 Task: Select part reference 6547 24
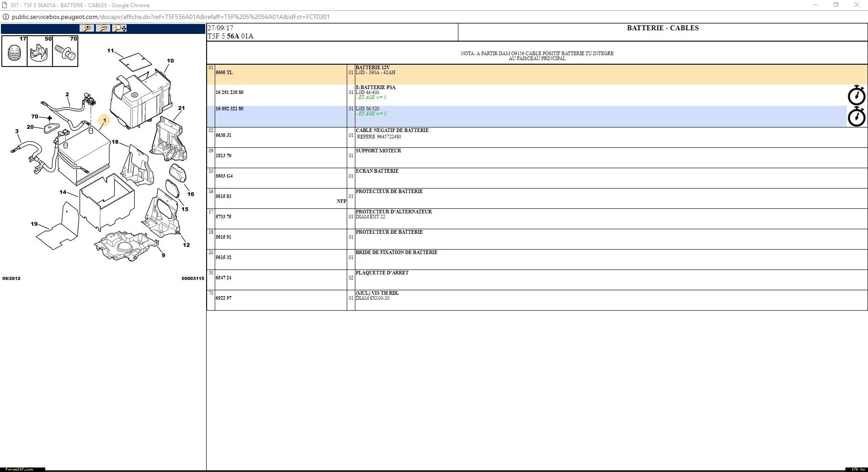[x=223, y=278]
